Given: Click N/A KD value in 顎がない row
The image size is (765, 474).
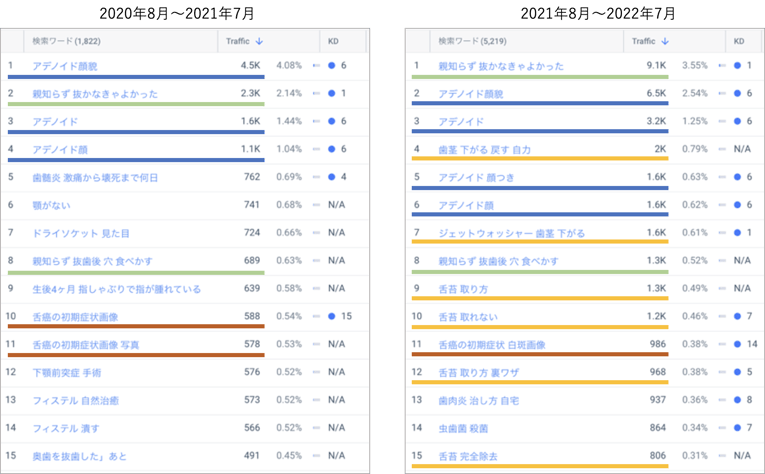Looking at the screenshot, I should [337, 205].
